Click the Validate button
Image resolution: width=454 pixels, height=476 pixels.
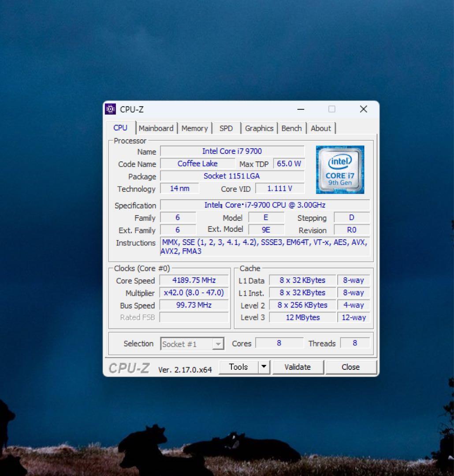[x=298, y=366]
